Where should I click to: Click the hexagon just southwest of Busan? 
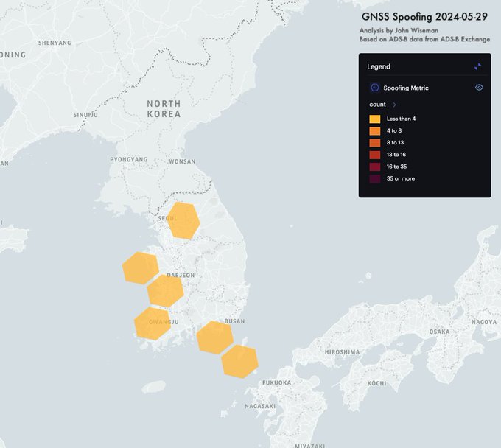coord(214,337)
